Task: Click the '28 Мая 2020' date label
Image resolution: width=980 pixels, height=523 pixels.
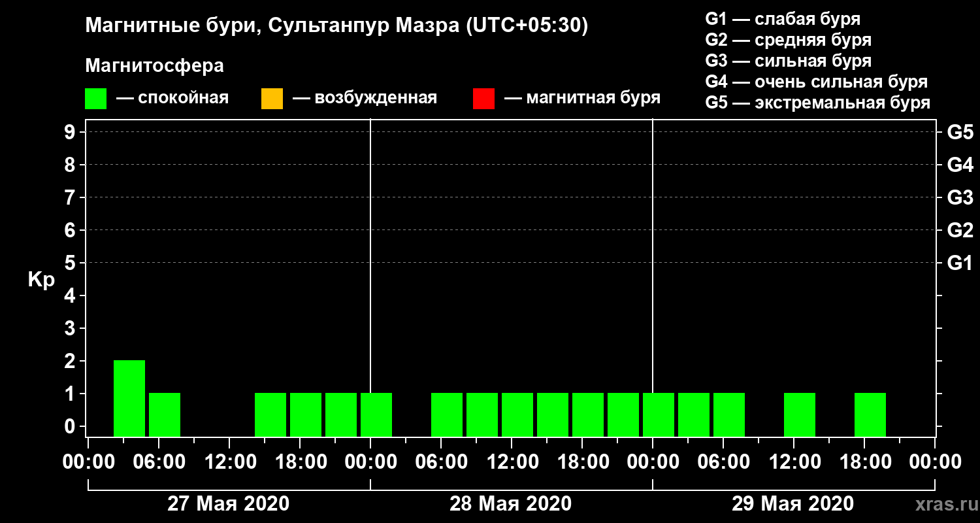Action: point(511,504)
